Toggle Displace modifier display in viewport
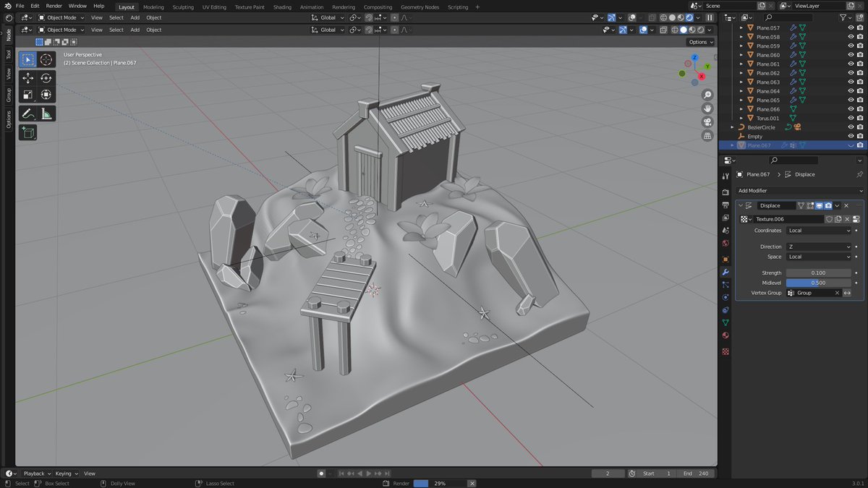Viewport: 868px width, 488px height. point(819,205)
